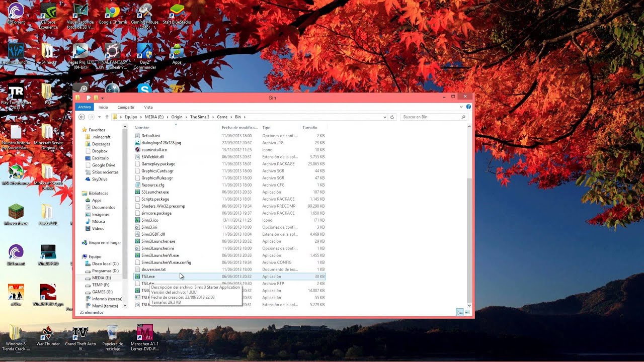
Task: Select the War Thunder desktop icon
Action: 48,336
